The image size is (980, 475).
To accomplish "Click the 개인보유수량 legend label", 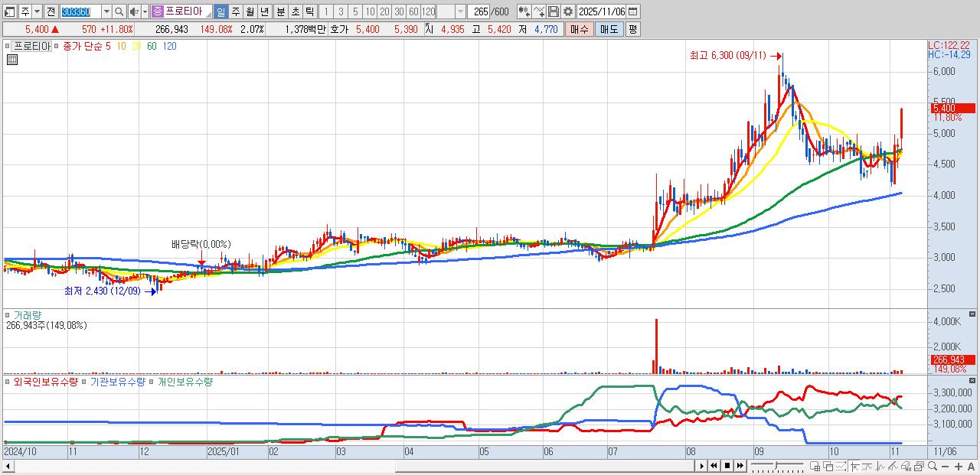I will point(185,382).
